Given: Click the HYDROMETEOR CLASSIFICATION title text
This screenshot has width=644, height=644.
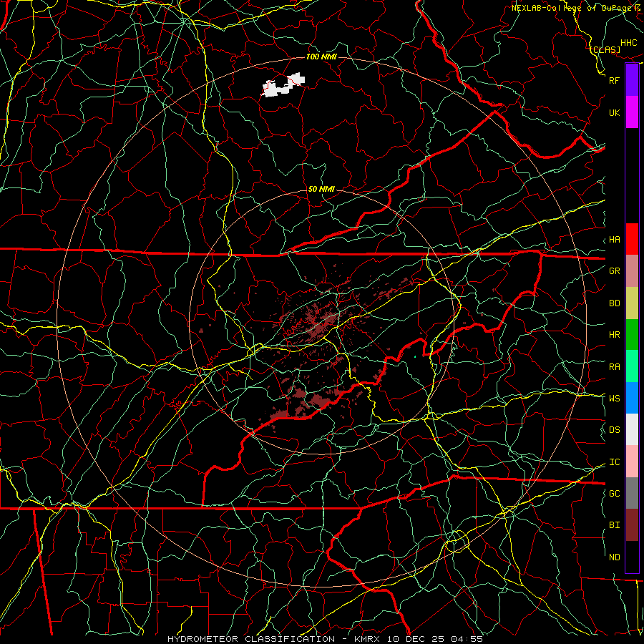Looking at the screenshot, I should click(250, 639).
